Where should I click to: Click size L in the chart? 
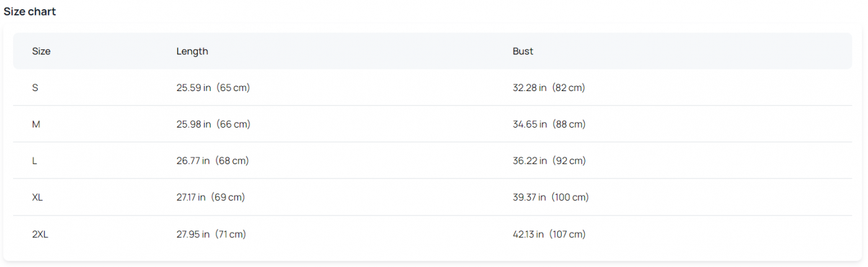(x=35, y=161)
